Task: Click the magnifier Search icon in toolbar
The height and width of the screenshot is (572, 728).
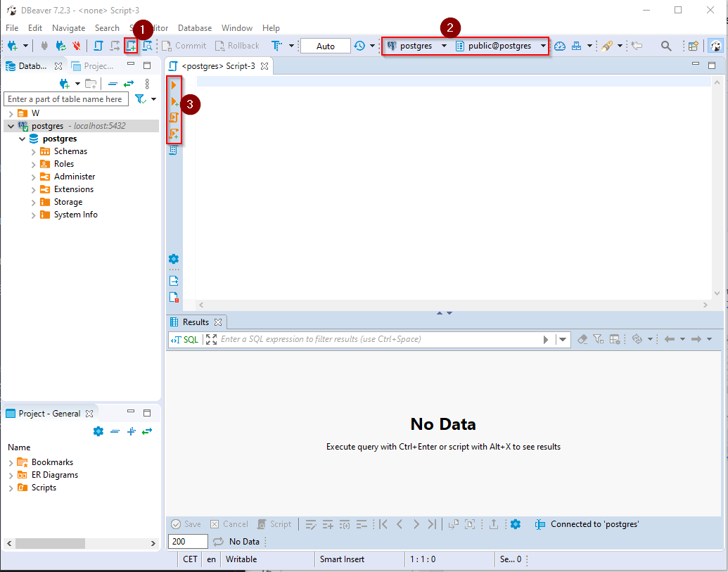Action: [666, 46]
